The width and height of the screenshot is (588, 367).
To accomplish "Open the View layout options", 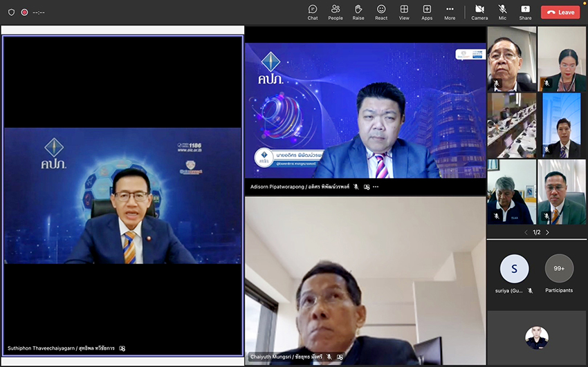I will (404, 12).
